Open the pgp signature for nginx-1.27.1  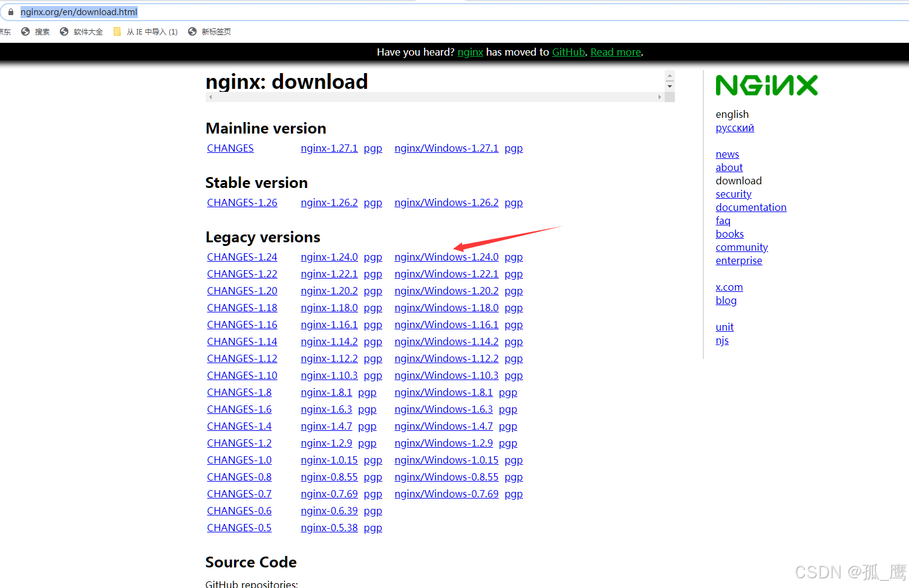click(x=373, y=148)
